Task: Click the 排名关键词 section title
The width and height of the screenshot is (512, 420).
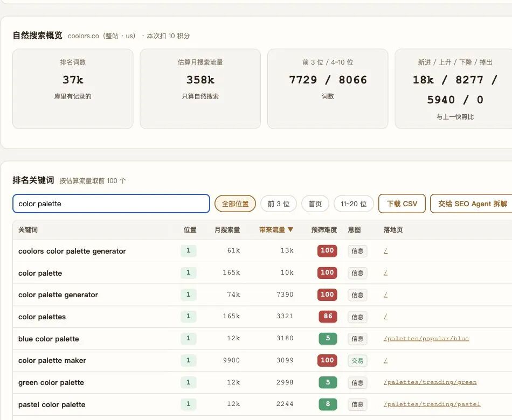Action: [33, 180]
